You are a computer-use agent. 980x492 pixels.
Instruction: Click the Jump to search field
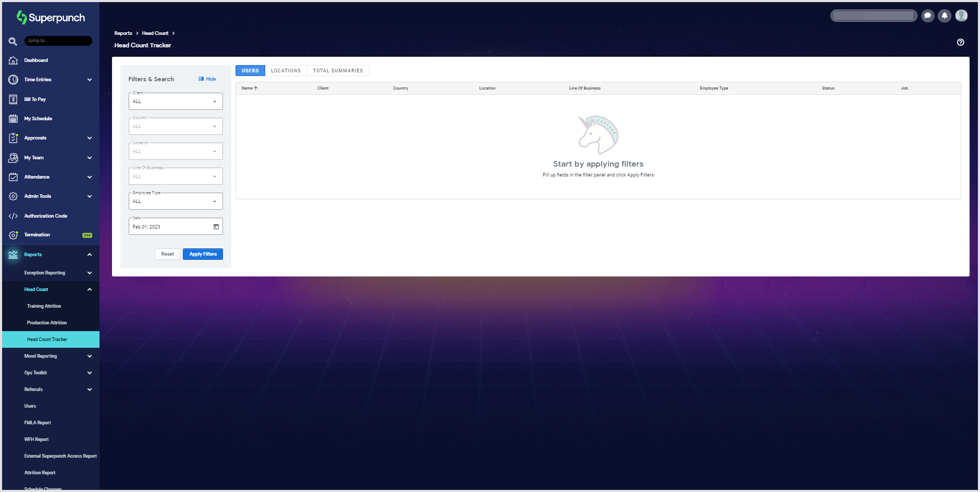pos(58,41)
